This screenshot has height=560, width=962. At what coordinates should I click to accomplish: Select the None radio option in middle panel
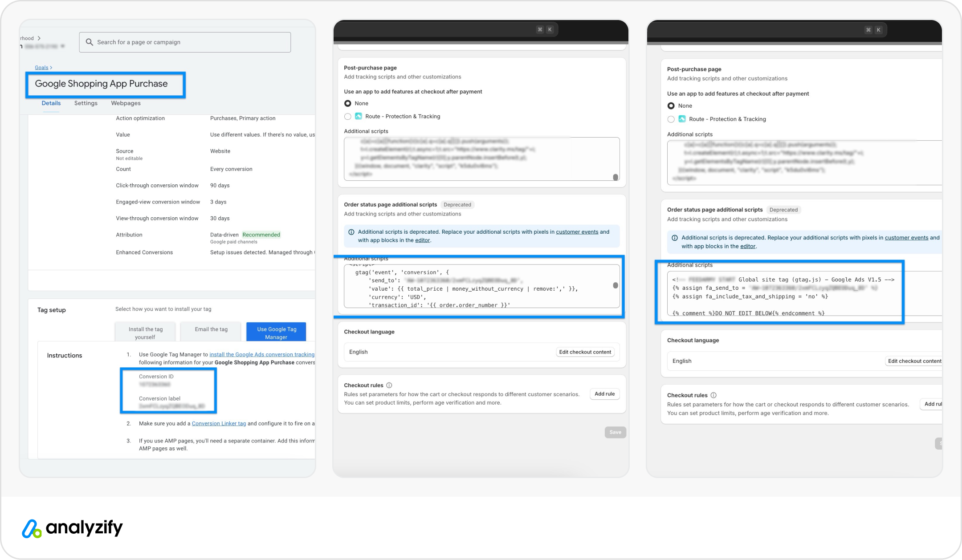(348, 103)
